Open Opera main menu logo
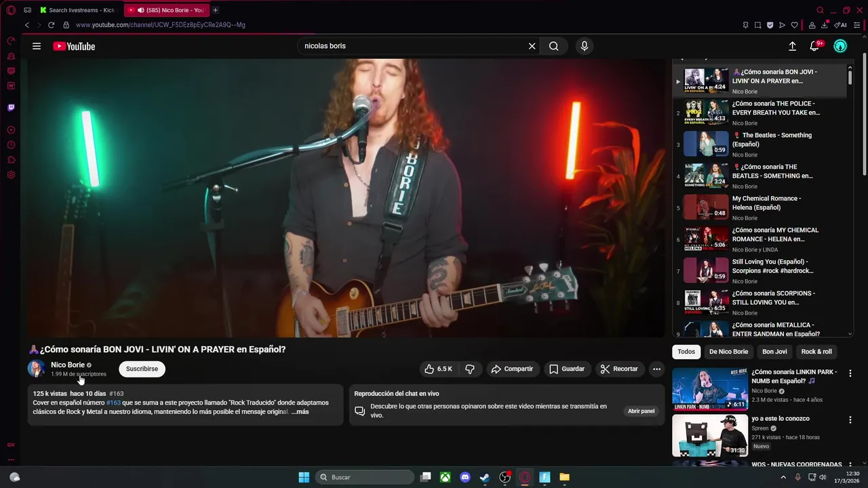Screen dimensions: 868x488 [x=11, y=10]
